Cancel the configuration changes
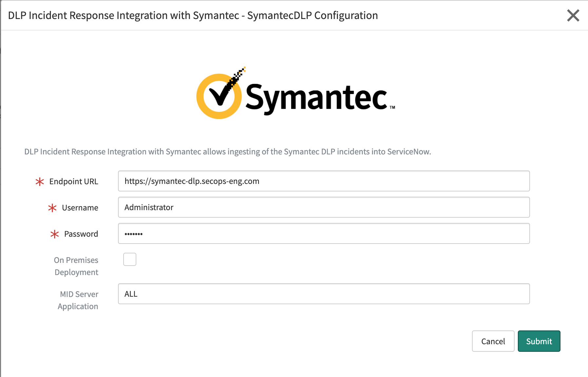588x377 pixels. tap(493, 341)
